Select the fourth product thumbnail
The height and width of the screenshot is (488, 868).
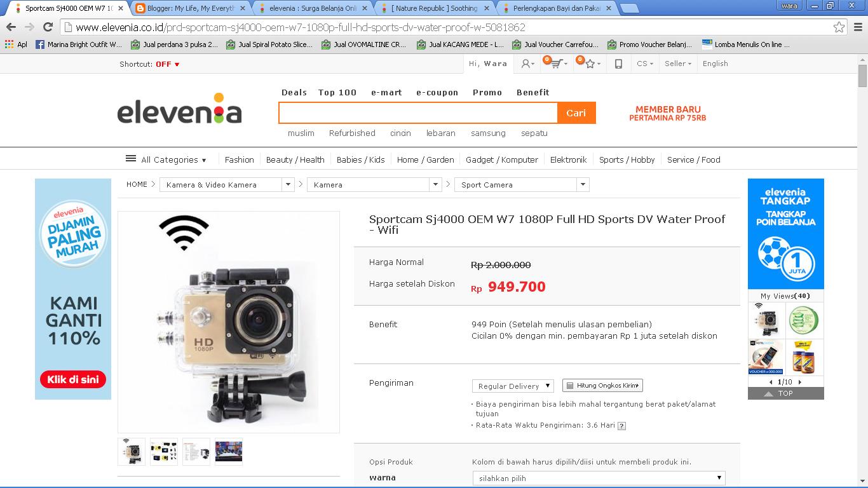point(229,451)
